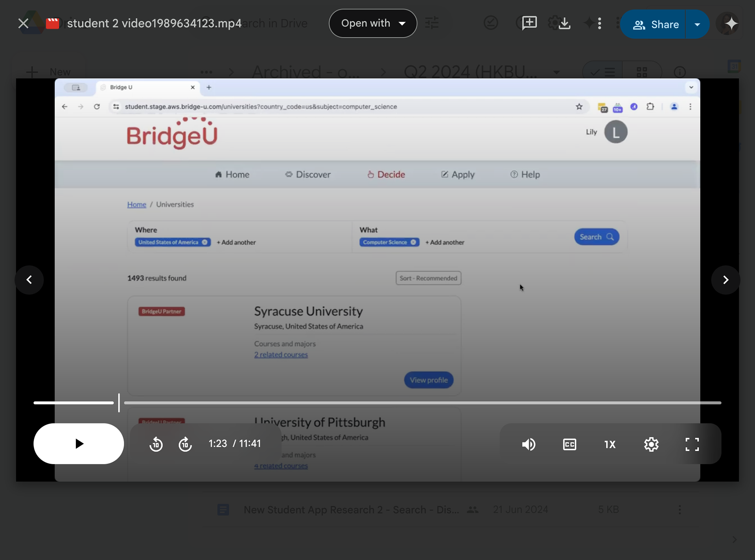Click the file name student 2 video1989634123.mp4

[x=154, y=24]
